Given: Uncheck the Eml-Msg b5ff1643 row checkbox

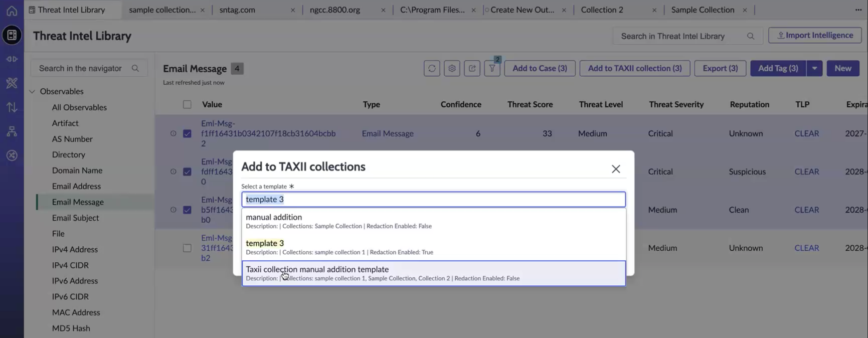Looking at the screenshot, I should [x=187, y=210].
